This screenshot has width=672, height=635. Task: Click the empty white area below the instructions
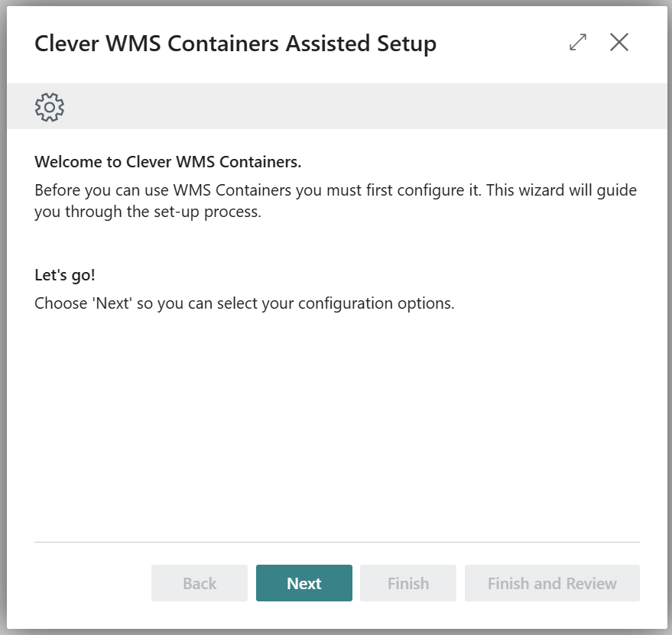click(x=336, y=420)
